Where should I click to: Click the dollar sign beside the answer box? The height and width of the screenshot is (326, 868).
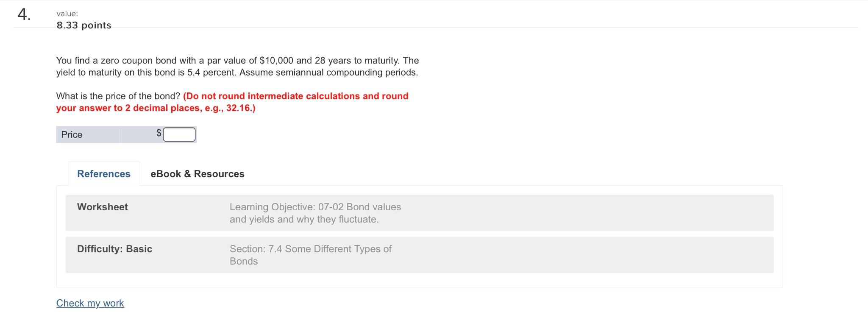click(159, 133)
